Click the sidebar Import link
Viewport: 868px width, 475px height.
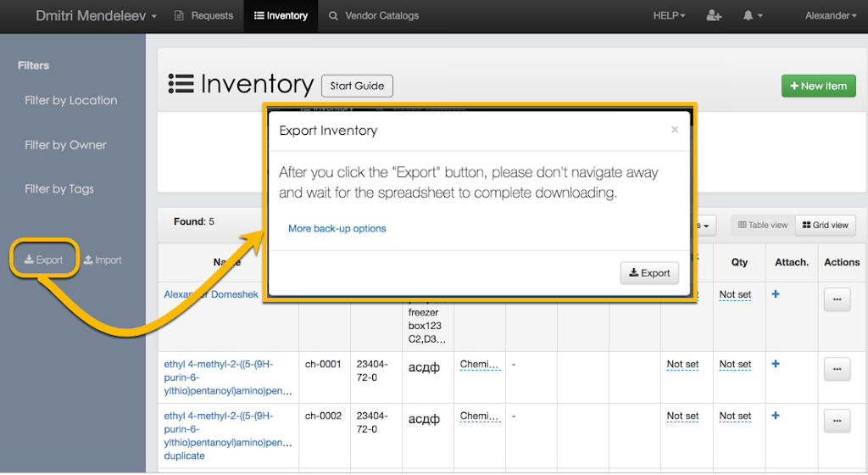tap(103, 260)
